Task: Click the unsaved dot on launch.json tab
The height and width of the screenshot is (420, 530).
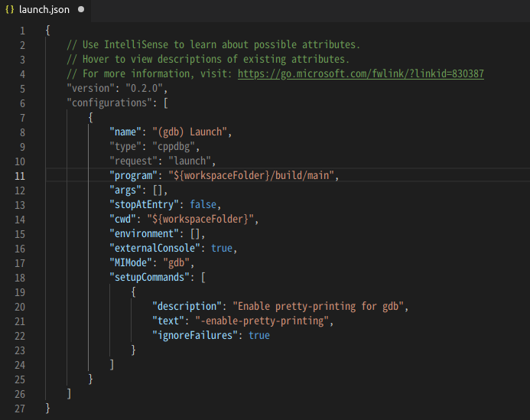Action: click(x=81, y=9)
